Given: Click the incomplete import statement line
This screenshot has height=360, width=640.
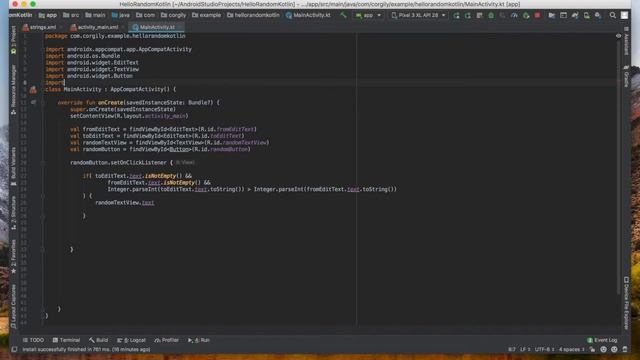Looking at the screenshot, I should pyautogui.click(x=55, y=82).
